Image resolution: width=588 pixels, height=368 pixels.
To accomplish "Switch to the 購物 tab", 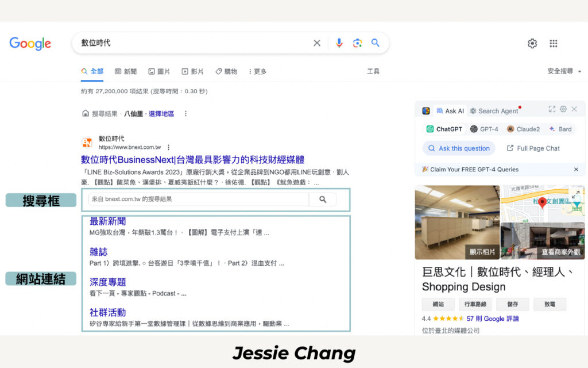I will point(226,71).
